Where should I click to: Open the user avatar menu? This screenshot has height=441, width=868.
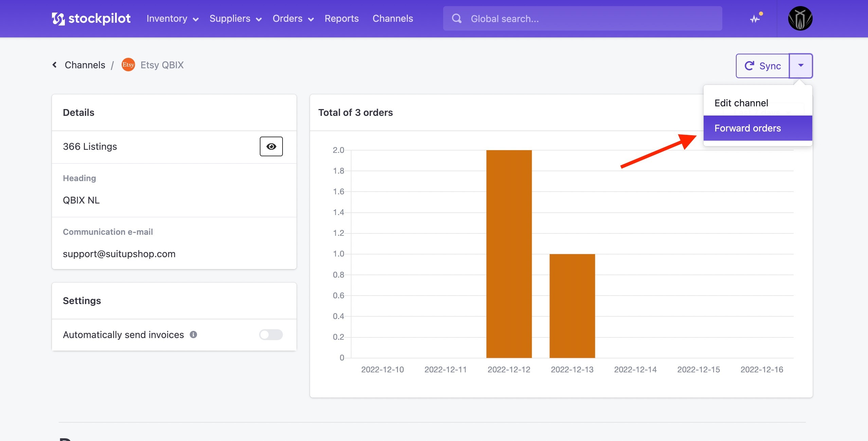(x=800, y=18)
